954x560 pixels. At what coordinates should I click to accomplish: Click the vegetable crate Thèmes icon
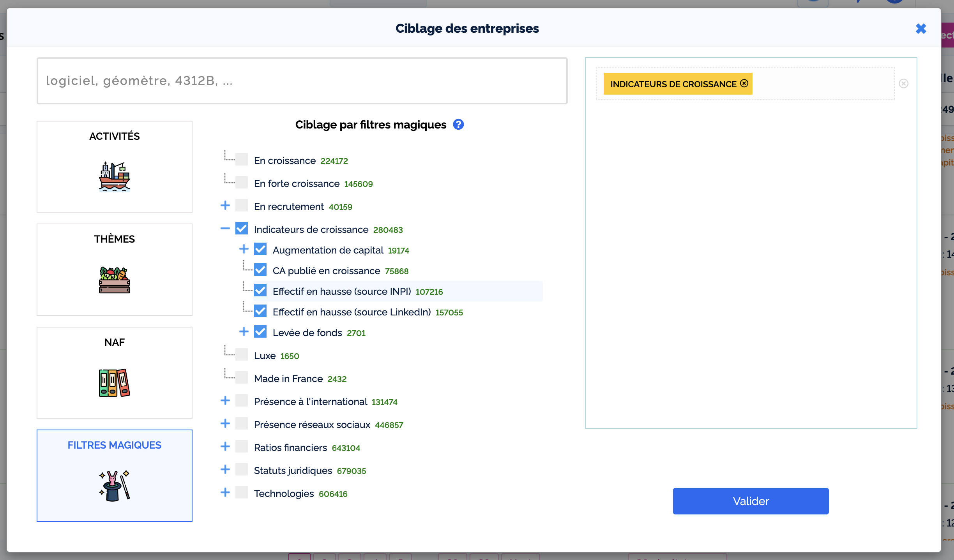tap(114, 280)
